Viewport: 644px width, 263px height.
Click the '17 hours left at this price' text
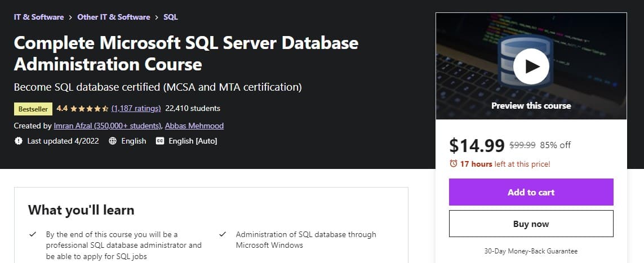point(505,164)
